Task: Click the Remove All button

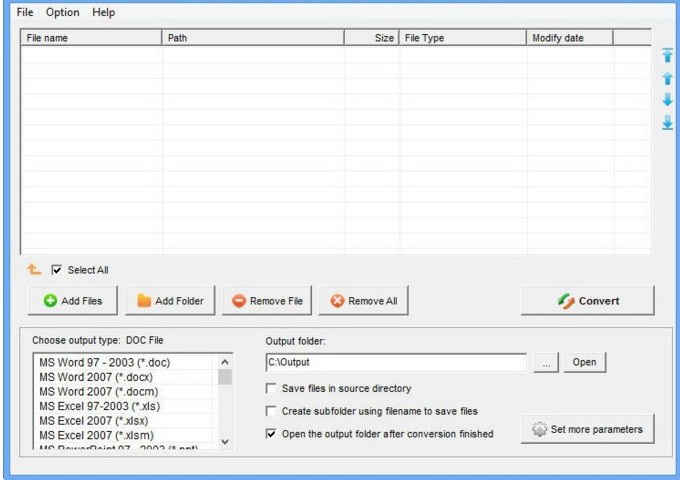Action: [x=363, y=300]
